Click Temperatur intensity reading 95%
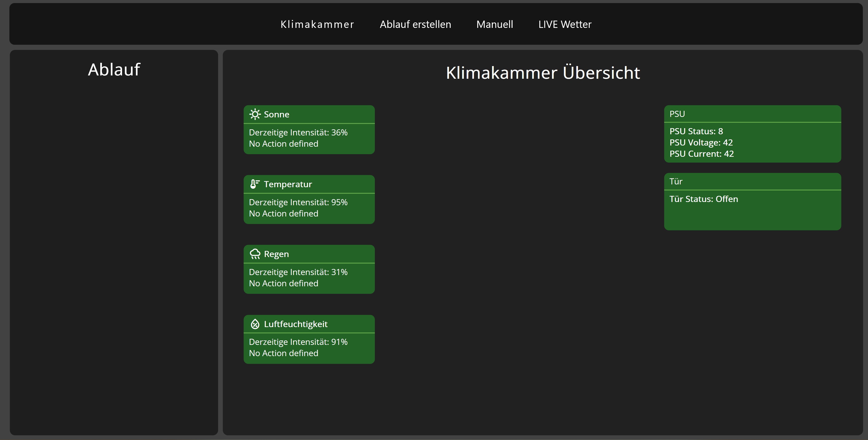Viewport: 868px width, 440px height. pos(298,202)
